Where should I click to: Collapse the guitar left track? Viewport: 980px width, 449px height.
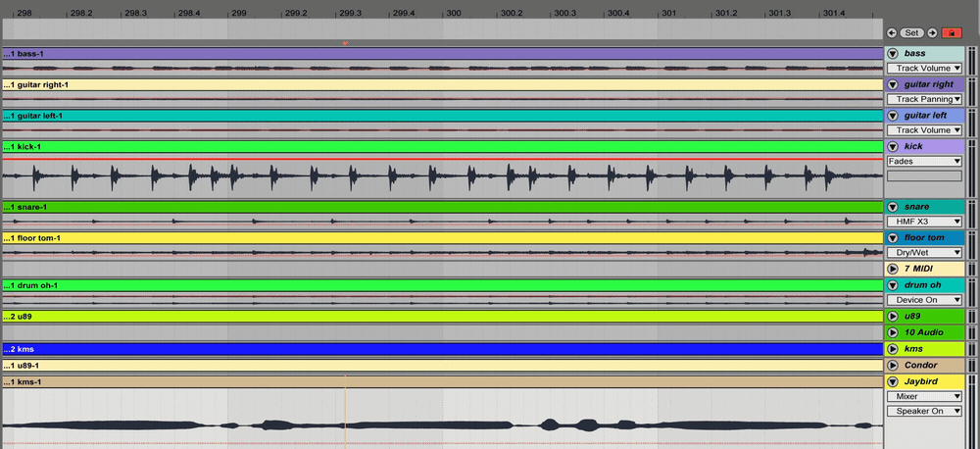point(893,116)
